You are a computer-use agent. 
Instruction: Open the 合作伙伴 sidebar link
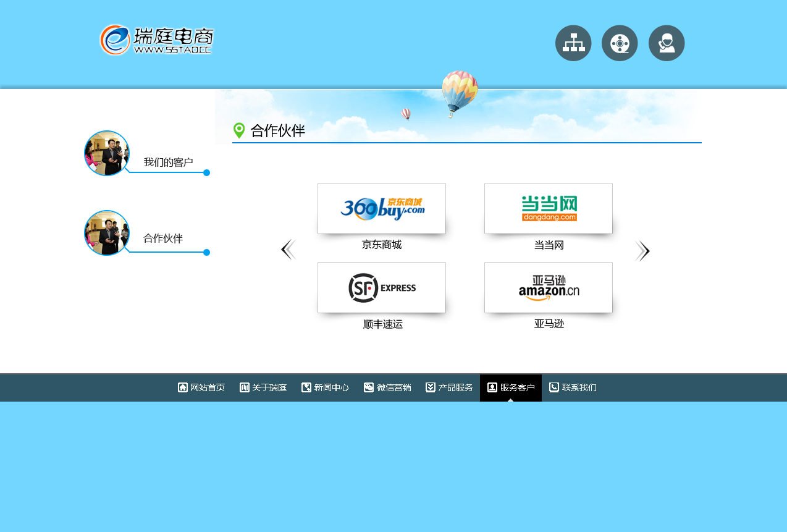pyautogui.click(x=163, y=239)
